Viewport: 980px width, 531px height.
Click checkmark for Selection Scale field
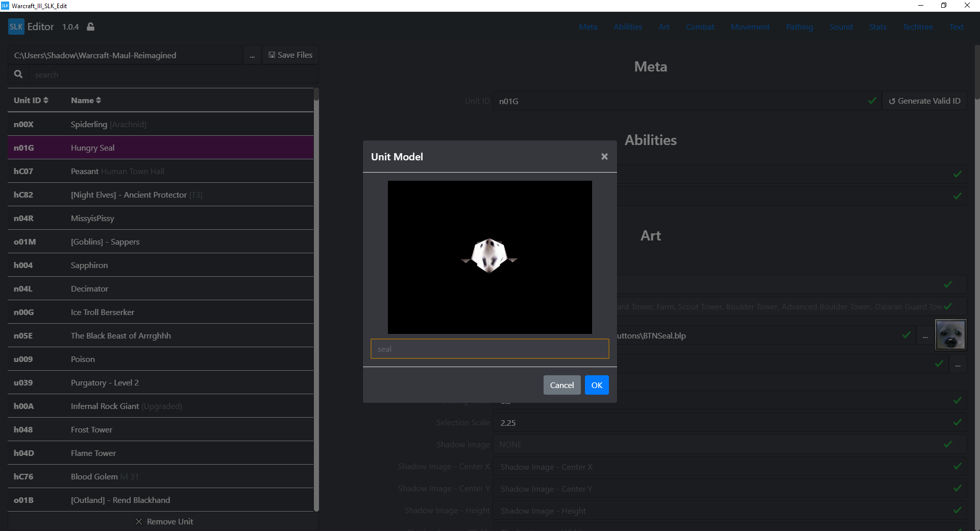point(957,423)
